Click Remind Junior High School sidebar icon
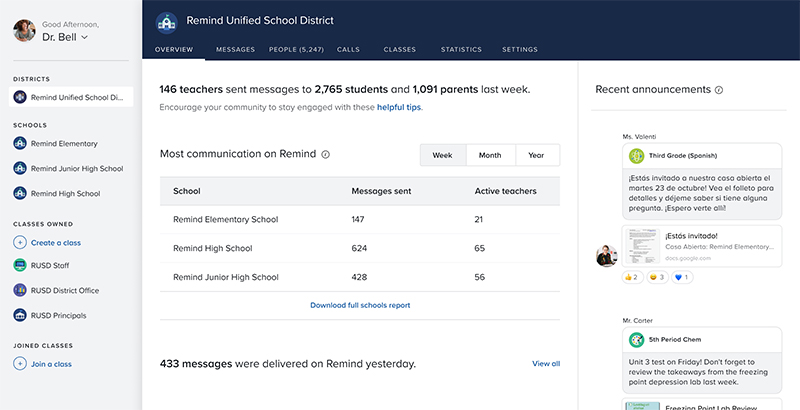Screen dimensions: 800x410 [x=20, y=168]
